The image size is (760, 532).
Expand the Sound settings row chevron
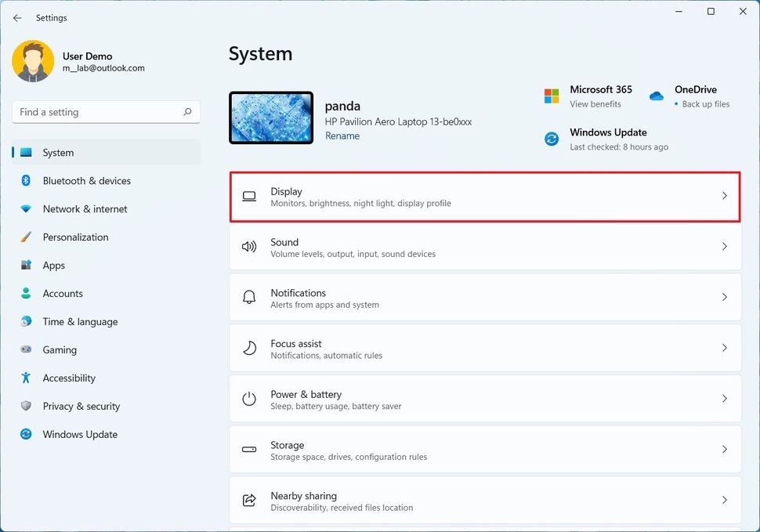(x=724, y=247)
